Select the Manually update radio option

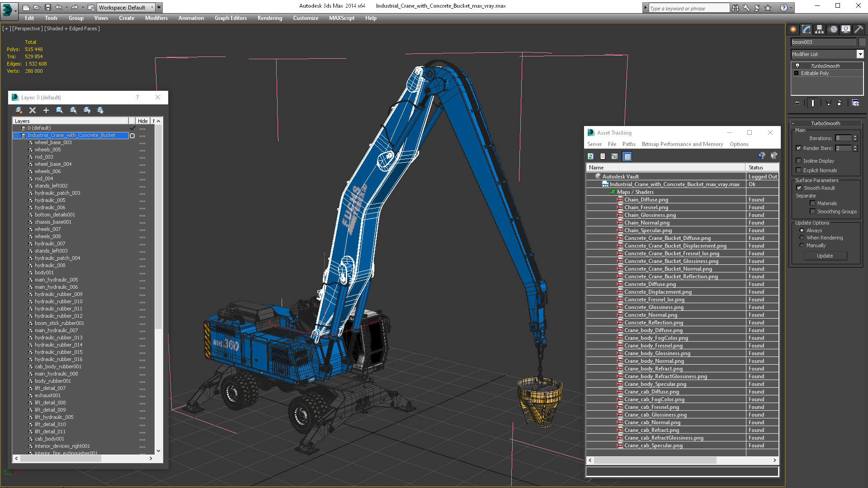(802, 245)
